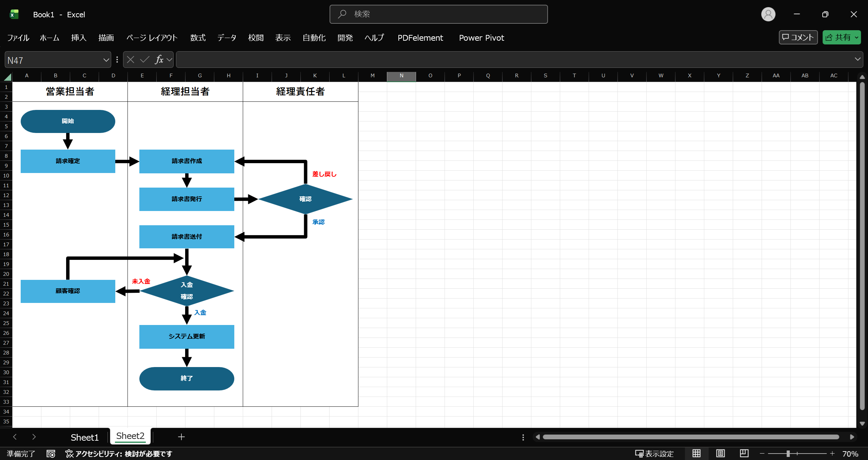Click the zoom out minus icon
Image resolution: width=868 pixels, height=460 pixels.
click(762, 454)
